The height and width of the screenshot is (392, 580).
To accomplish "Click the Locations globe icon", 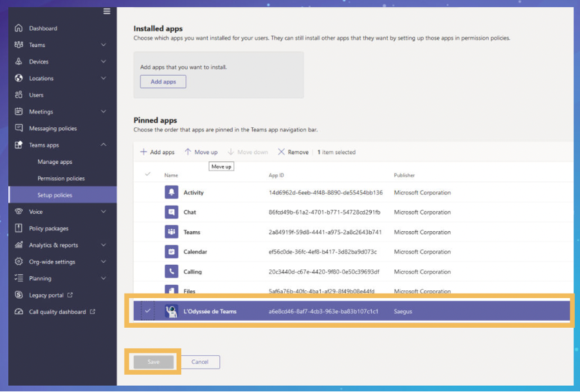I will [x=19, y=78].
